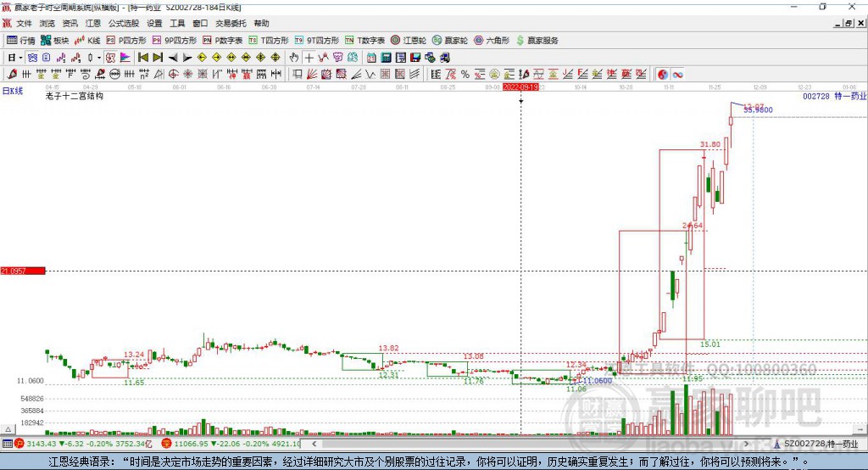Screen dimensions: 868x470
Task: Click the status bar right scroll arrow
Action: (x=746, y=444)
